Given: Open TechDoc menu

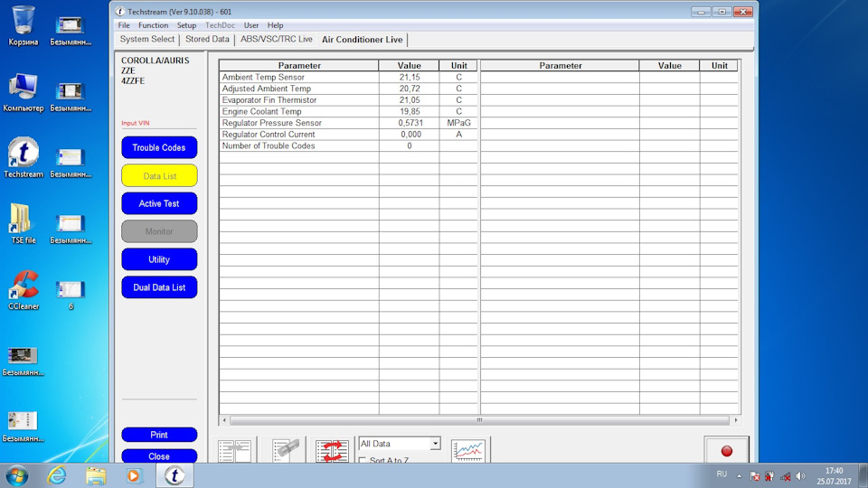Looking at the screenshot, I should click(x=221, y=25).
